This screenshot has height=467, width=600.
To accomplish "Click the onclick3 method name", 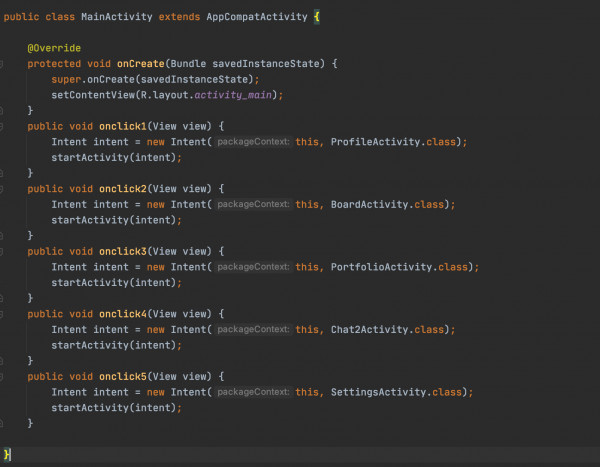I will (123, 251).
